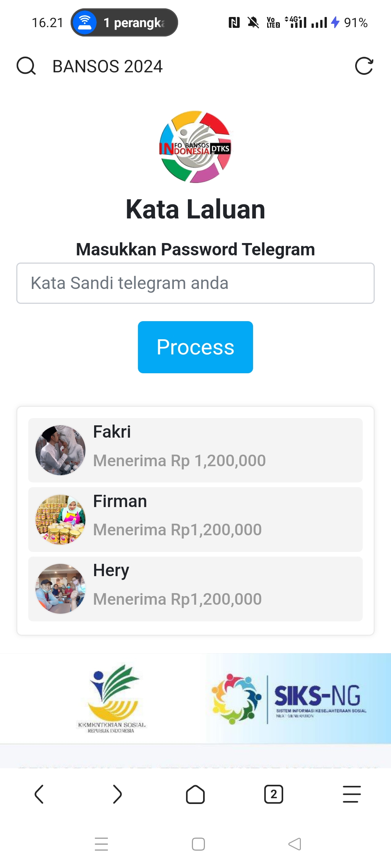The image size is (391, 868).
Task: Reload the page using the refresh icon
Action: (x=365, y=66)
